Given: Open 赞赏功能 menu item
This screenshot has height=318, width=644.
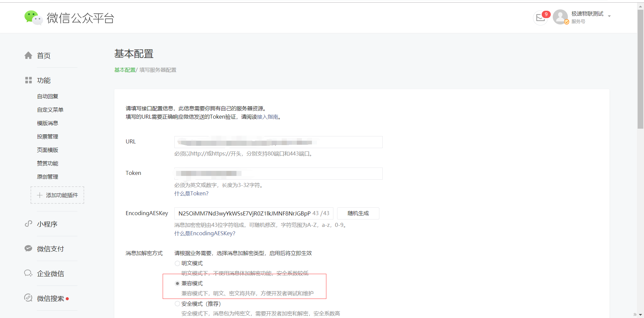Looking at the screenshot, I should [48, 163].
